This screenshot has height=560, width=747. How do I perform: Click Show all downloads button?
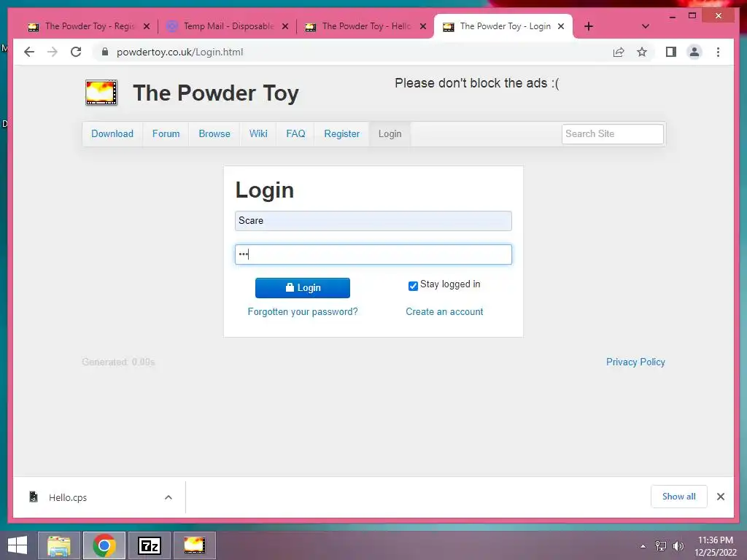[679, 497]
